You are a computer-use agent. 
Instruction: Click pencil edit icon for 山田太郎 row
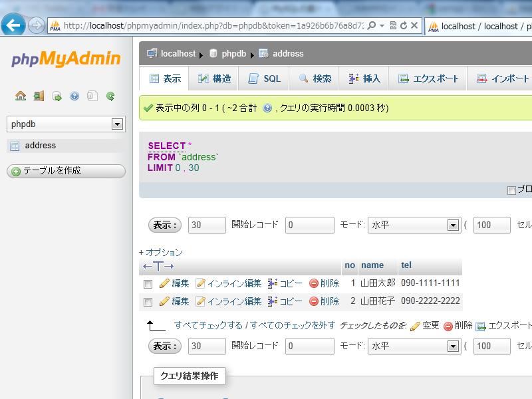tap(164, 283)
